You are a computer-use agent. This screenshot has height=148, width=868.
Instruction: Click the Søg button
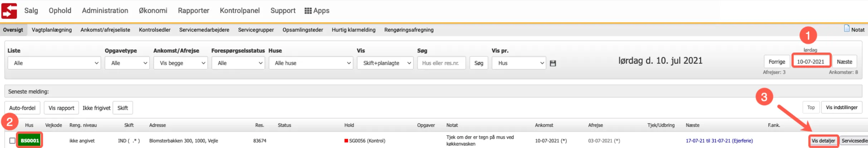coord(479,63)
